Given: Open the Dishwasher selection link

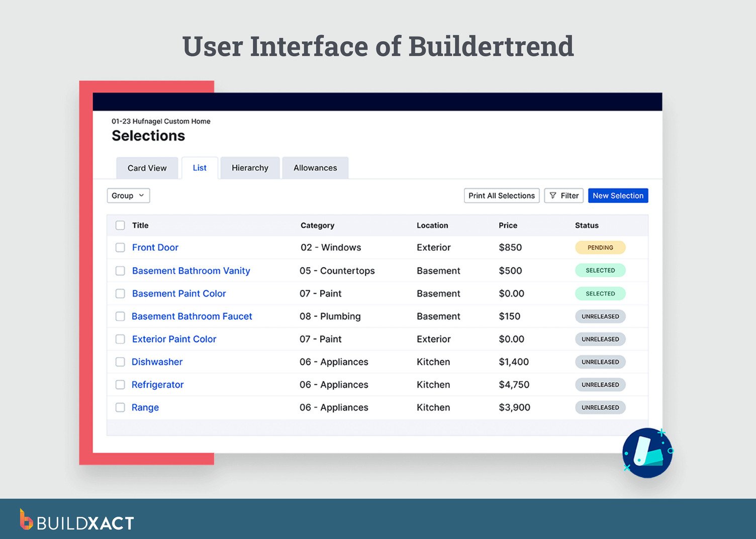Looking at the screenshot, I should click(x=157, y=362).
